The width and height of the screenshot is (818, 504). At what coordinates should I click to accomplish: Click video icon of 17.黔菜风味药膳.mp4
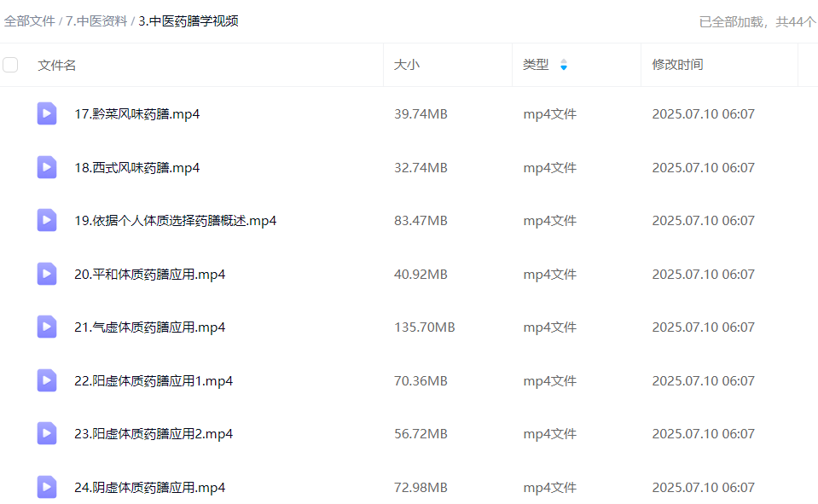point(47,113)
